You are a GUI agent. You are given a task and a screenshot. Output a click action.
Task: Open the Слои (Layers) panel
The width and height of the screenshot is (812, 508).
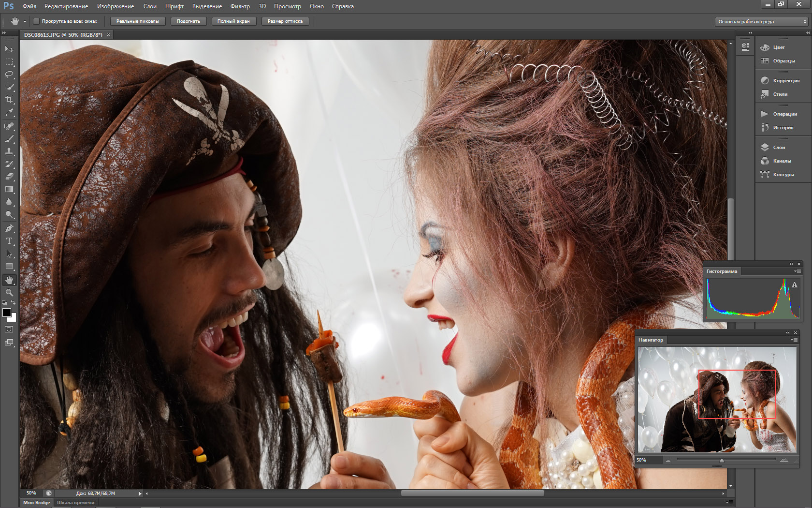click(x=779, y=147)
